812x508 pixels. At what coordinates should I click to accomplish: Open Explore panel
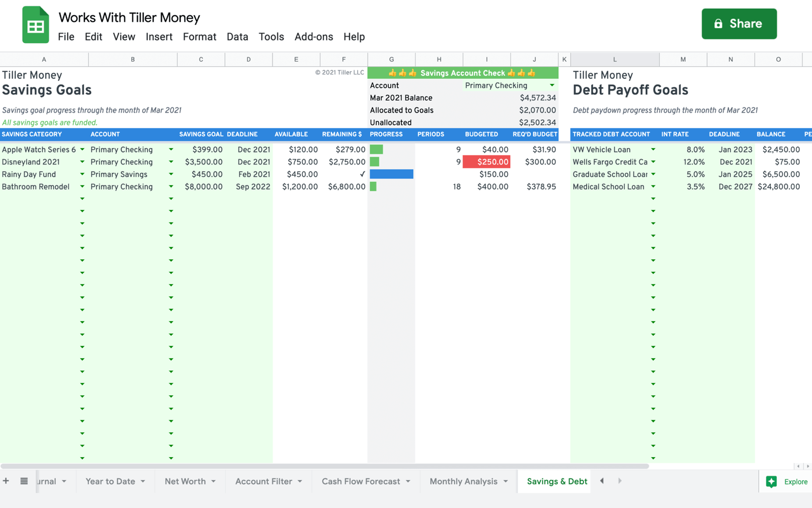coord(786,482)
